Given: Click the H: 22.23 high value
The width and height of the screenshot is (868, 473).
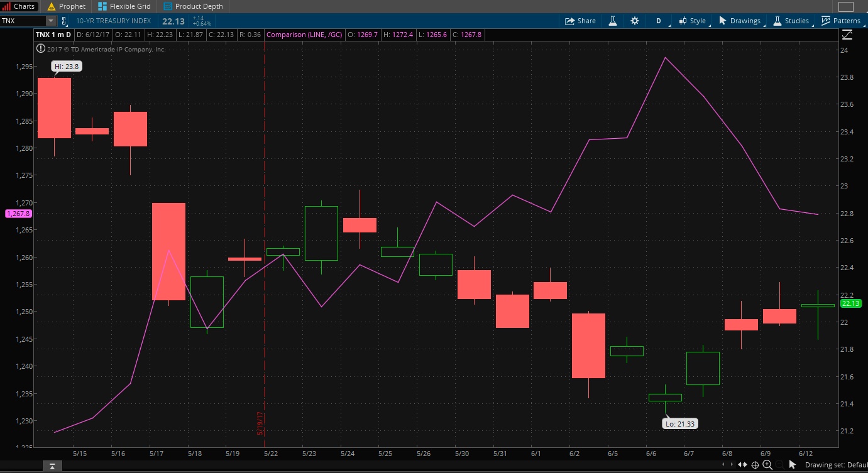Looking at the screenshot, I should tap(159, 35).
